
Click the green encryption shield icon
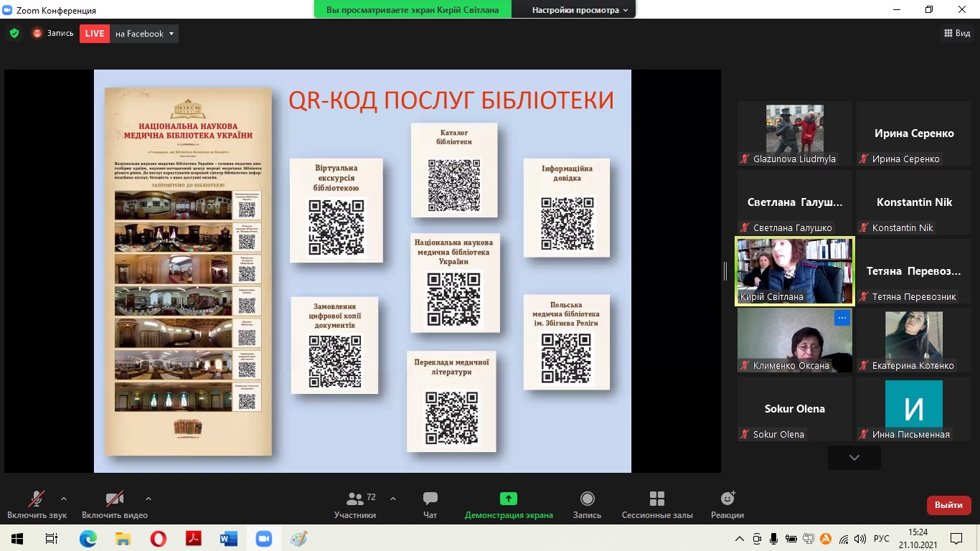click(14, 33)
